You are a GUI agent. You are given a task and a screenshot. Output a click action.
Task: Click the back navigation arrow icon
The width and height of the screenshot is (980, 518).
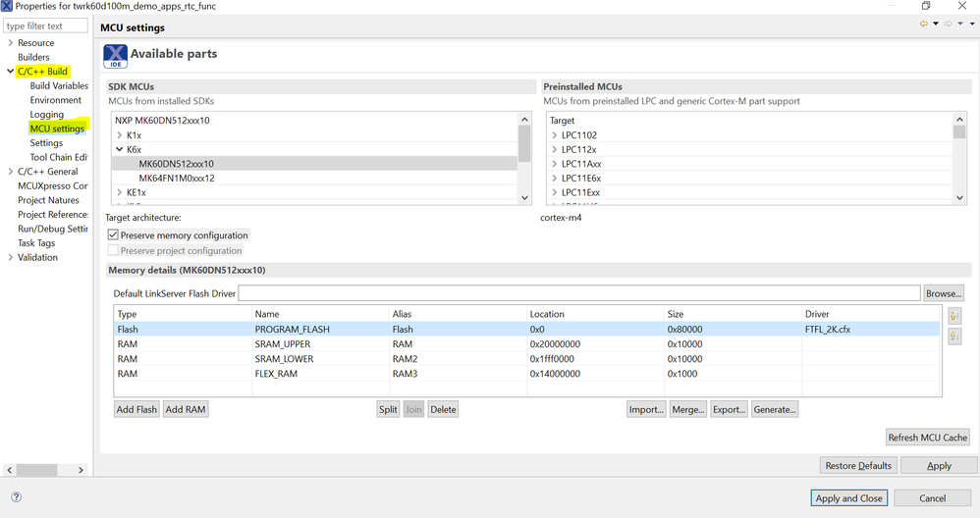point(924,24)
